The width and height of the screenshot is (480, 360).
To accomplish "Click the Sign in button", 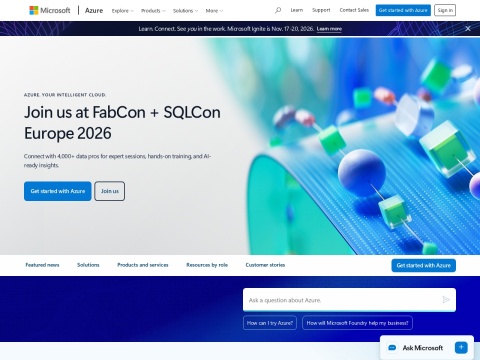I will coord(445,10).
